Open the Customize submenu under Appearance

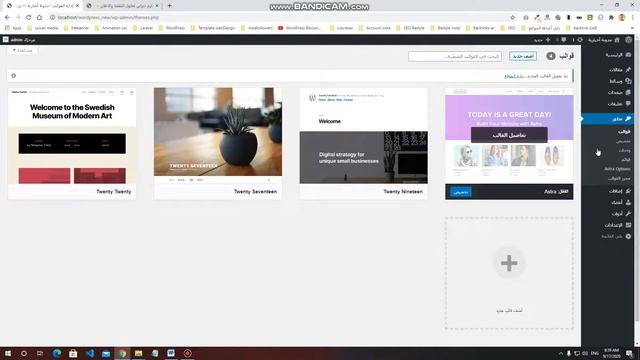[623, 141]
